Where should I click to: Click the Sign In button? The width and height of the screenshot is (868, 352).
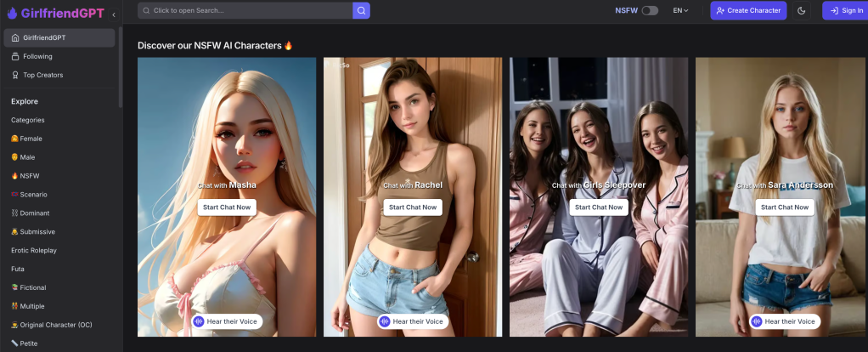tap(845, 10)
